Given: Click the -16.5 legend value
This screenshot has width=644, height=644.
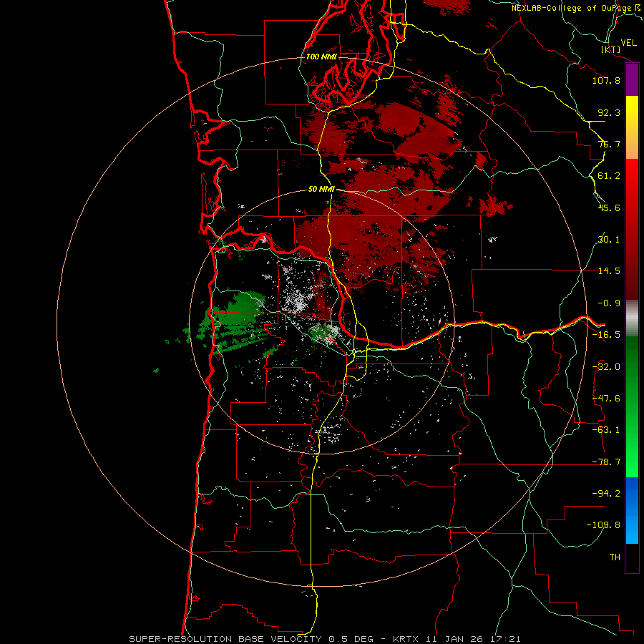Looking at the screenshot, I should coord(606,335).
